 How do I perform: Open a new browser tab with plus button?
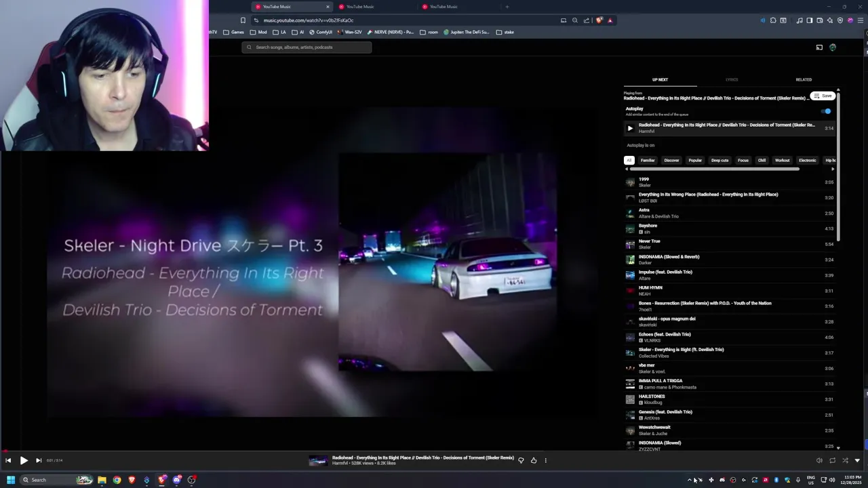coord(507,7)
